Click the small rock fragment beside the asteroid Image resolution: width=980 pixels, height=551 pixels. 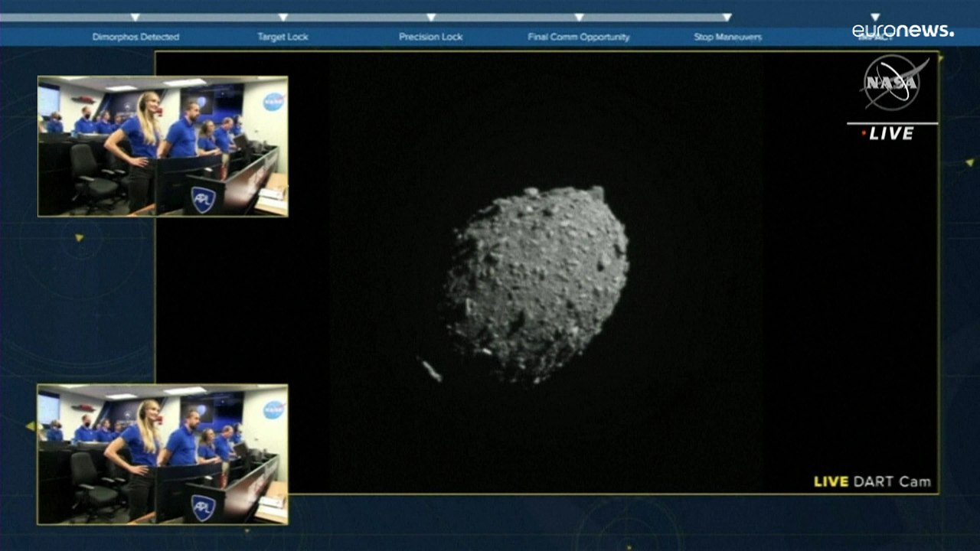click(x=431, y=370)
